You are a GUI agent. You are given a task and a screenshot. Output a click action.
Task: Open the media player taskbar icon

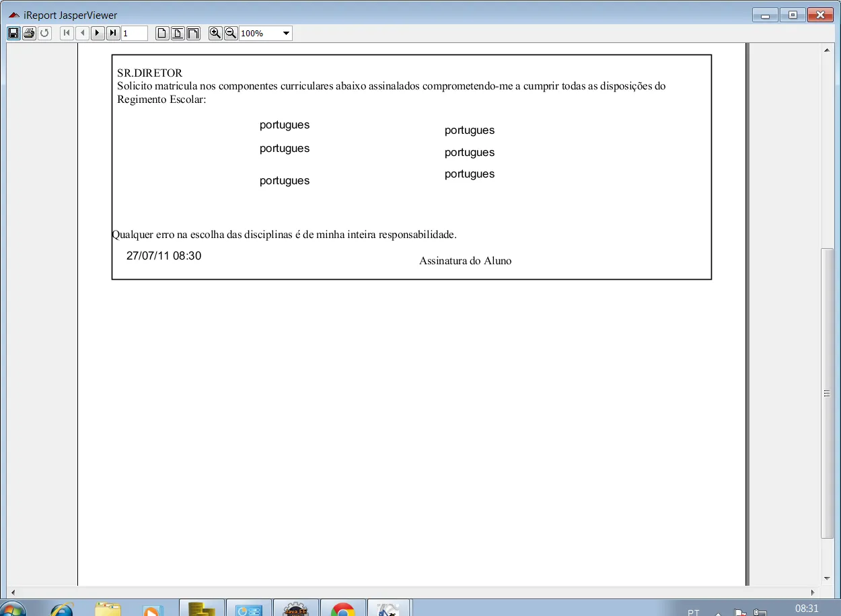pos(153,609)
